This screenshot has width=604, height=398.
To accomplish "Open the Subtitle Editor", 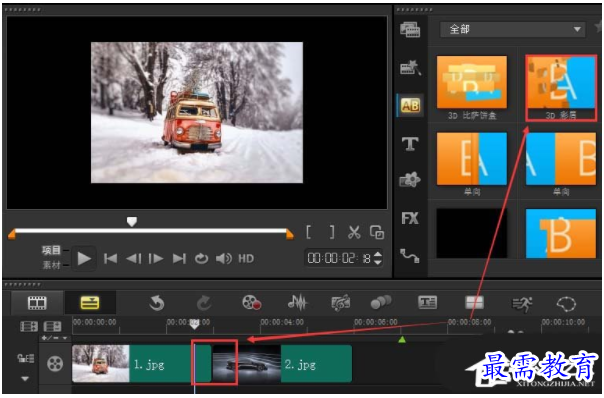I will pyautogui.click(x=428, y=303).
